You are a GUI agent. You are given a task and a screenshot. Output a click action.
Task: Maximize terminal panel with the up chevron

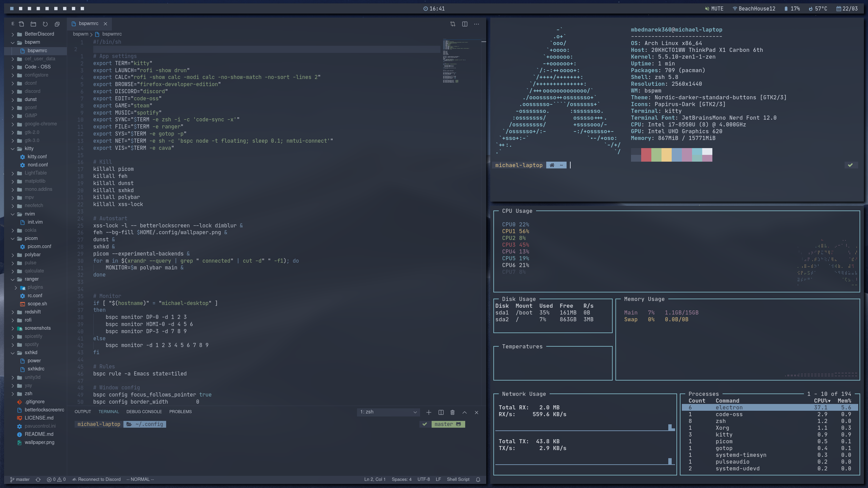(465, 412)
